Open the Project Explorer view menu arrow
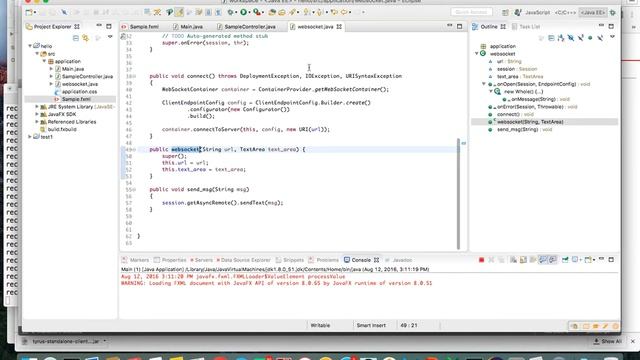Screen dimensions: 640x360 coord(110,37)
